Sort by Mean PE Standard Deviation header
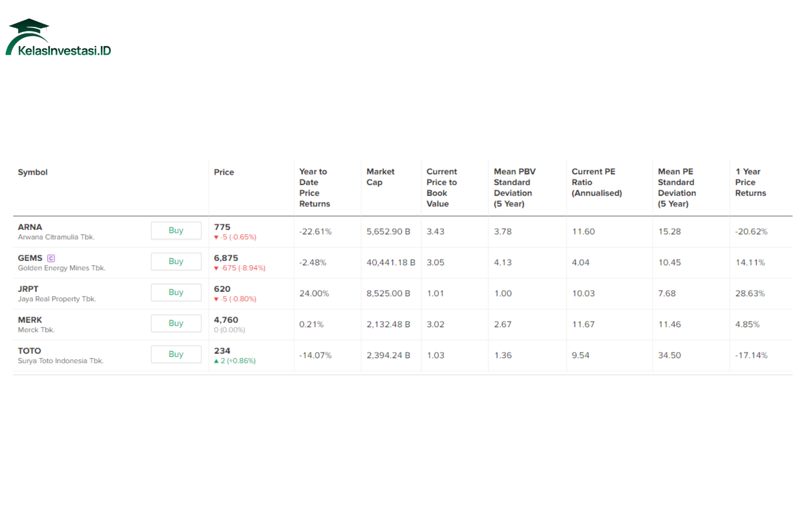799x532 pixels. 677,188
